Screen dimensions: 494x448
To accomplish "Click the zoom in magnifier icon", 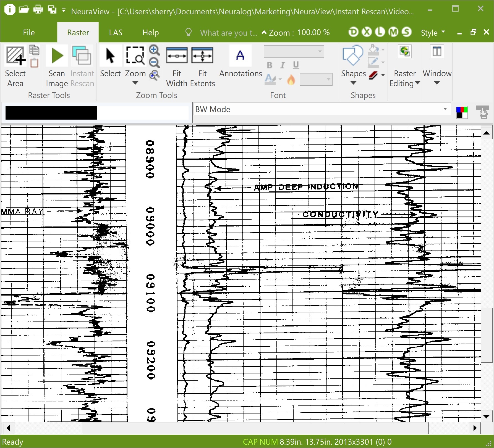I will [154, 50].
